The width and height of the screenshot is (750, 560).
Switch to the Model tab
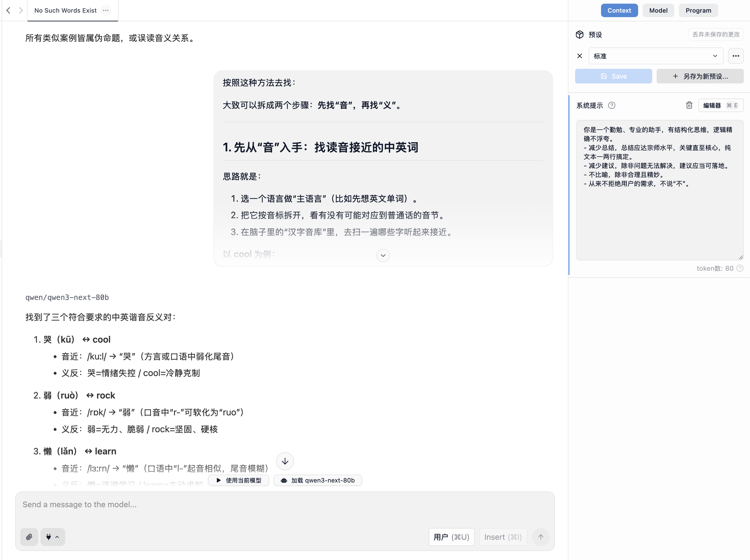click(x=658, y=10)
